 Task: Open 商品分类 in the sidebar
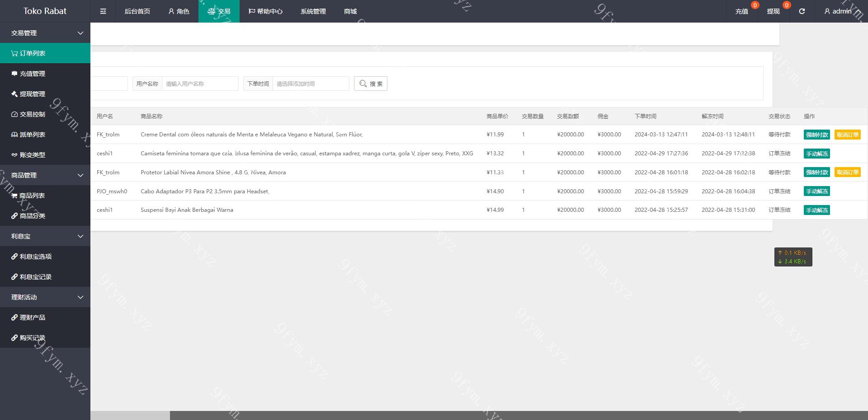click(45, 216)
